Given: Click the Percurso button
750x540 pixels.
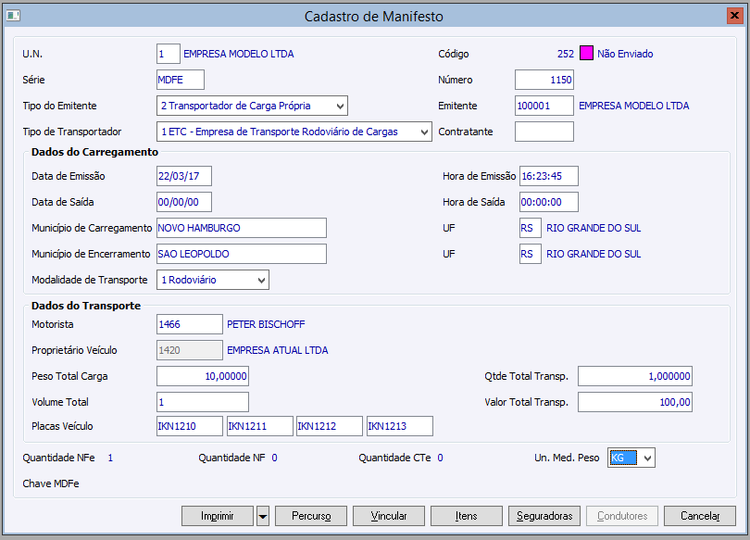Looking at the screenshot, I should coord(312,516).
